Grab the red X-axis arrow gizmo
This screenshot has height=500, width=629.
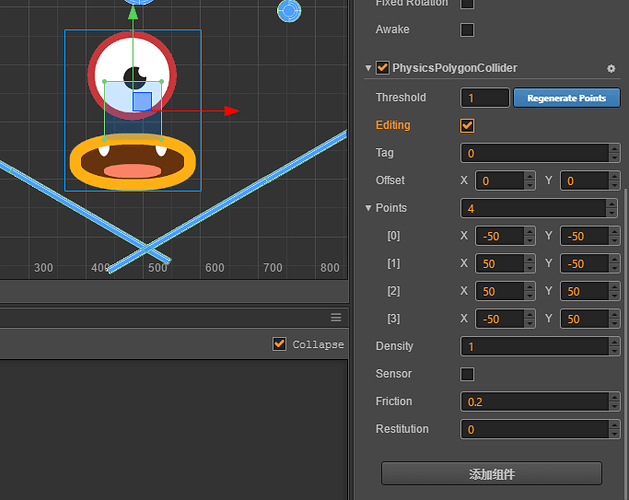coord(231,111)
